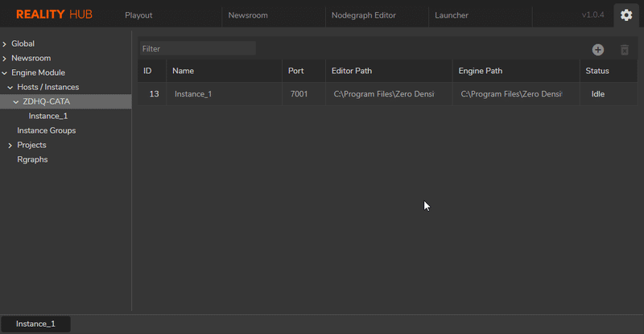Open the Launcher tab
This screenshot has height=334, width=644.
(x=452, y=15)
